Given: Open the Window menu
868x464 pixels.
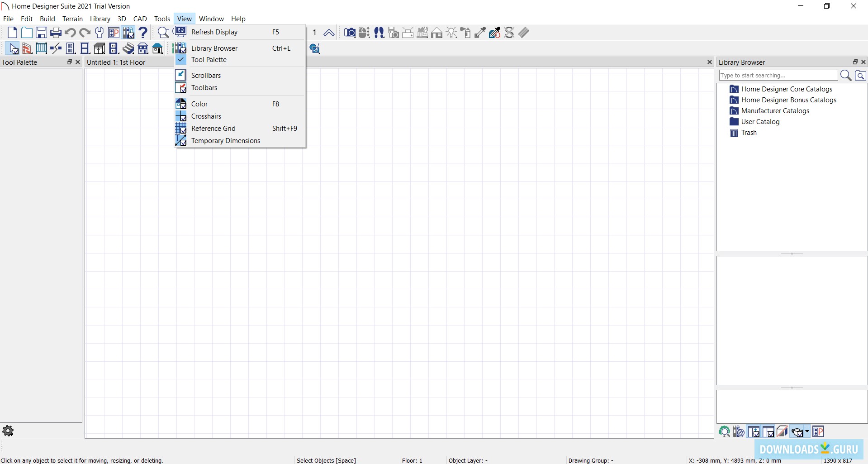Looking at the screenshot, I should tap(211, 19).
